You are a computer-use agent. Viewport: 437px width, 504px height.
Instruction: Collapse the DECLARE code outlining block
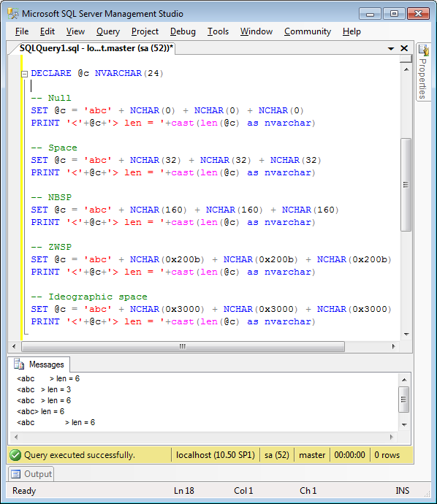(24, 74)
